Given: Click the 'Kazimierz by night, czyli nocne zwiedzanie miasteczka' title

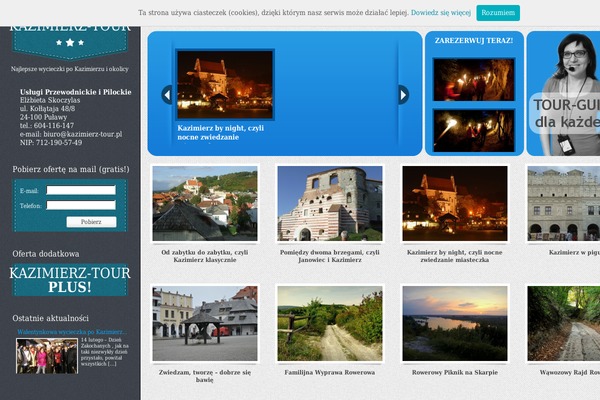Looking at the screenshot, I should coord(455,256).
